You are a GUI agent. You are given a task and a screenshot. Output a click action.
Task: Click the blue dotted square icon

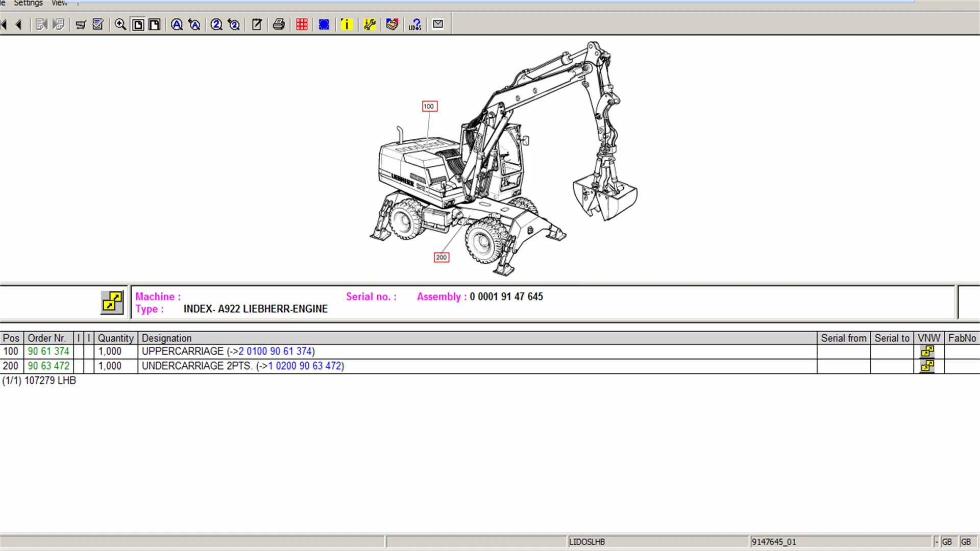click(324, 24)
